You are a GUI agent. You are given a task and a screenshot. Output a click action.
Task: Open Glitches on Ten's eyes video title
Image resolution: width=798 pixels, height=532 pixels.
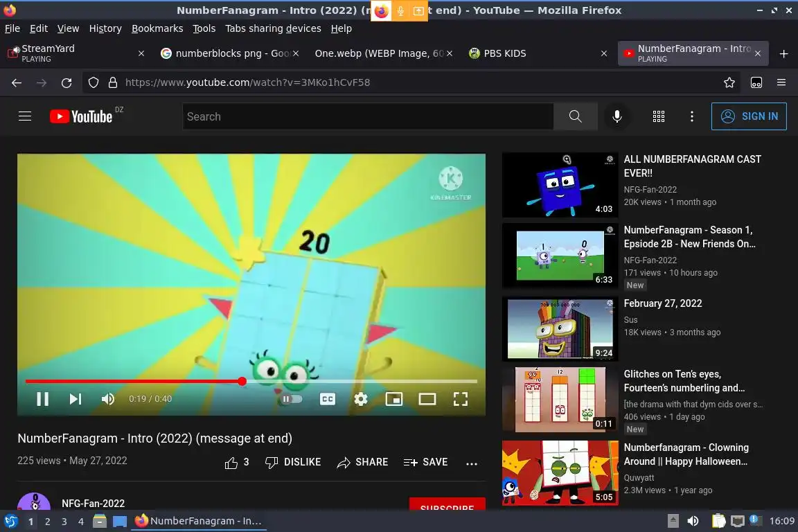pos(684,381)
